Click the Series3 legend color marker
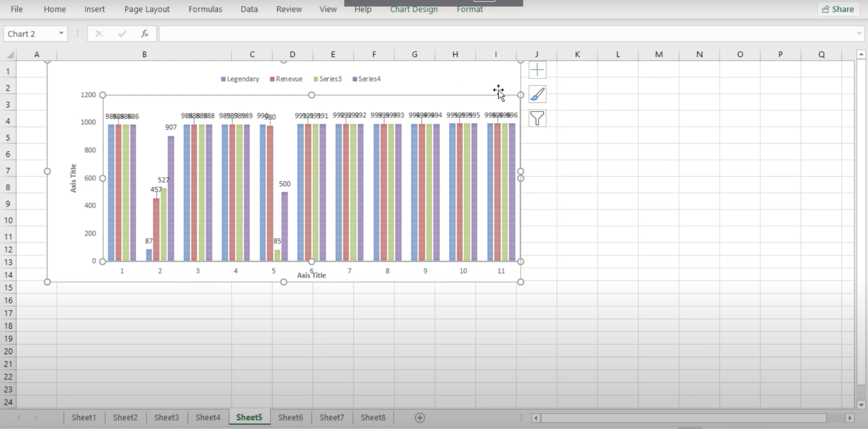Image resolution: width=868 pixels, height=429 pixels. [x=315, y=79]
